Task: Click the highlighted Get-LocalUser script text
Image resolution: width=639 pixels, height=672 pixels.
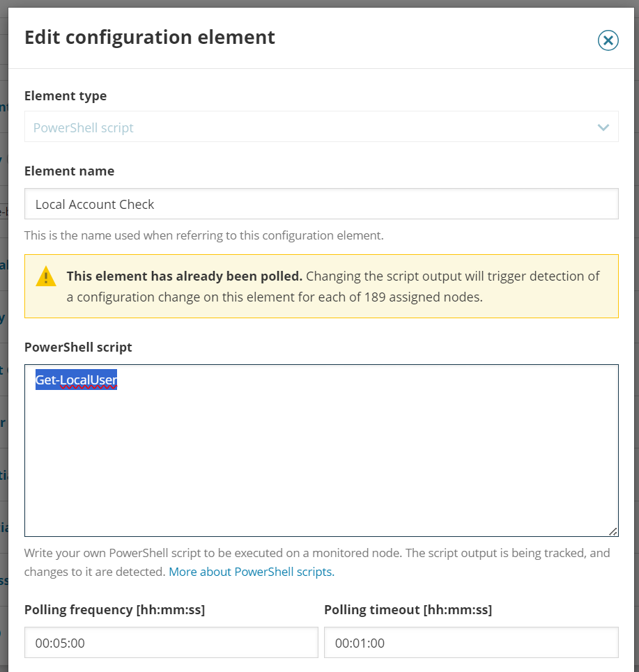Action: point(76,380)
